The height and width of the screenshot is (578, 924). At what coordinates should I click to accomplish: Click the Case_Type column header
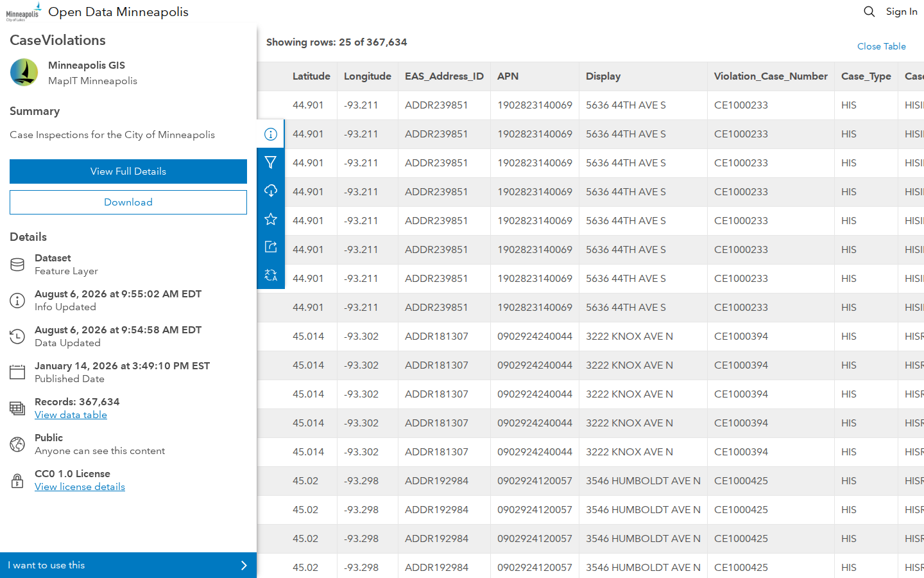point(866,76)
